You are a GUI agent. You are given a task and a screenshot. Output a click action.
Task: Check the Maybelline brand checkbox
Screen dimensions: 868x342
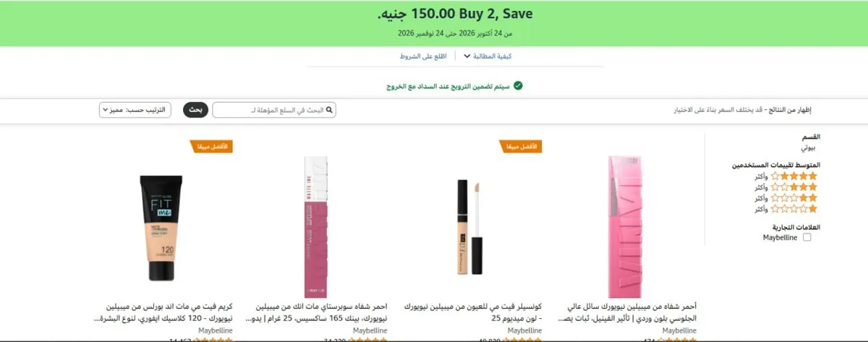point(807,237)
